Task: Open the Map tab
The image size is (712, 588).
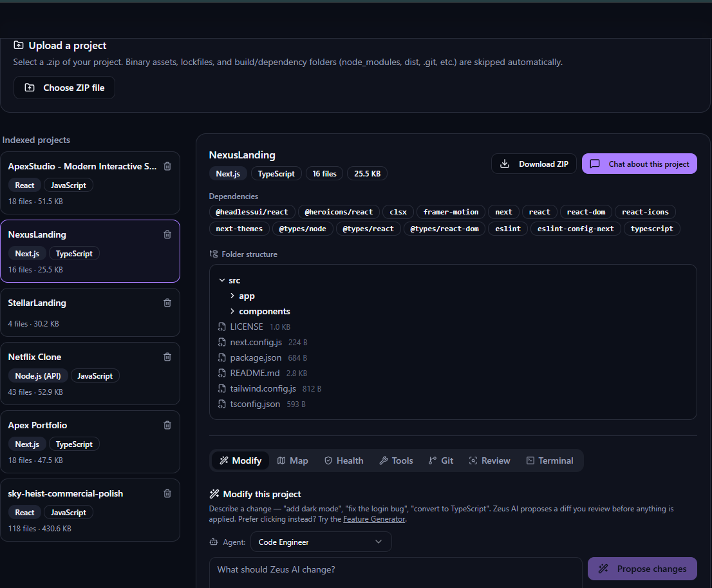Action: click(x=292, y=460)
